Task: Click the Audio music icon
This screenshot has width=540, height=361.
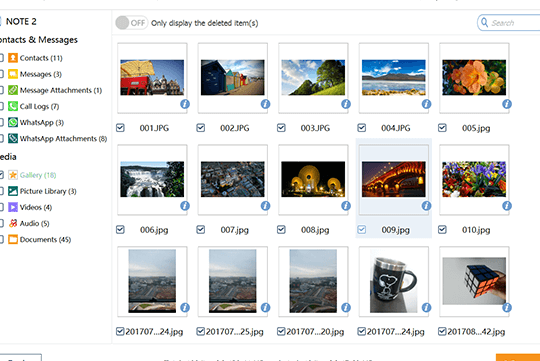Action: 13,224
